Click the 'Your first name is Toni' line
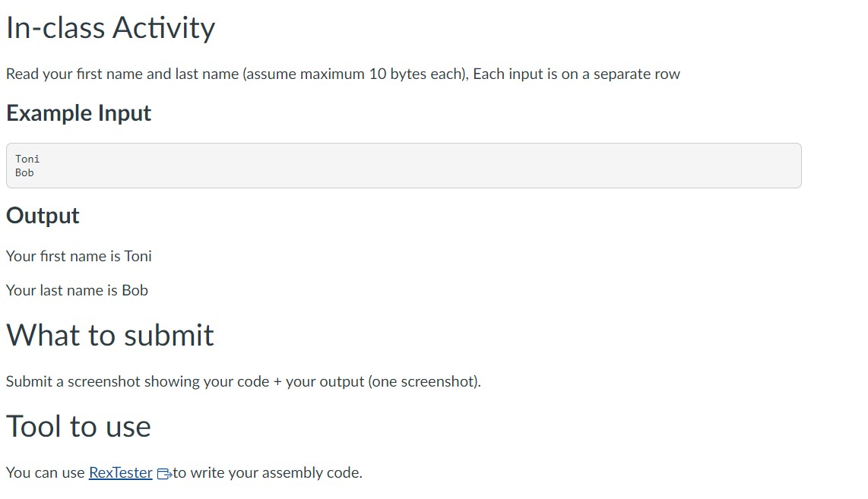Image resolution: width=868 pixels, height=499 pixels. tap(78, 256)
